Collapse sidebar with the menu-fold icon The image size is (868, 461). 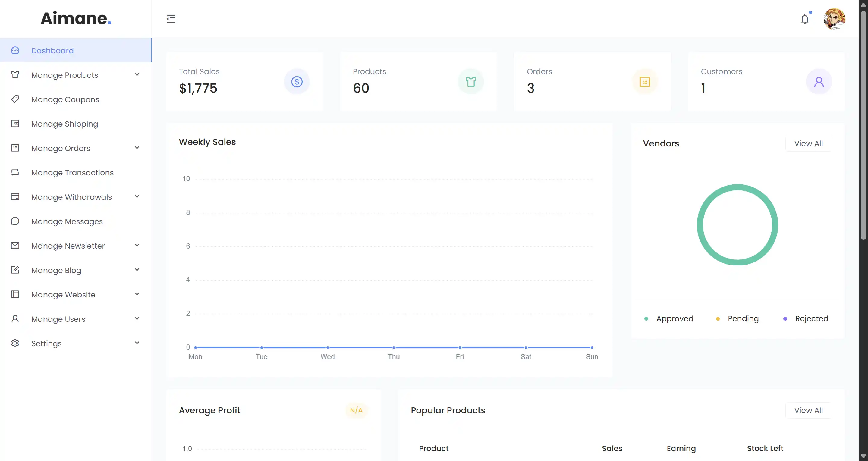click(171, 19)
